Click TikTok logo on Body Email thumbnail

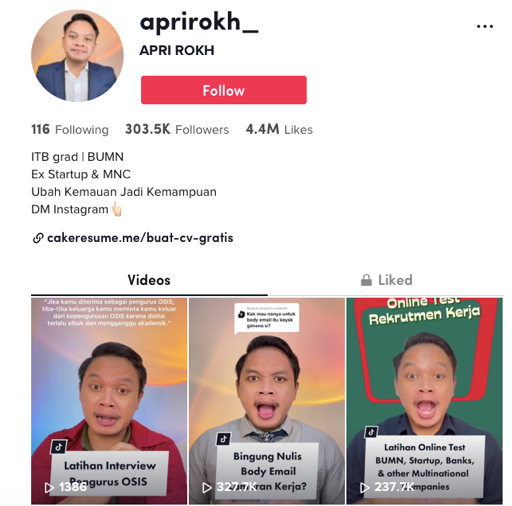point(224,439)
